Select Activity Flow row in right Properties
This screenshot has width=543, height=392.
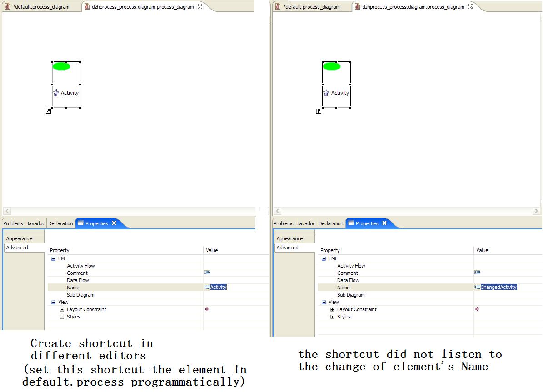pos(430,266)
